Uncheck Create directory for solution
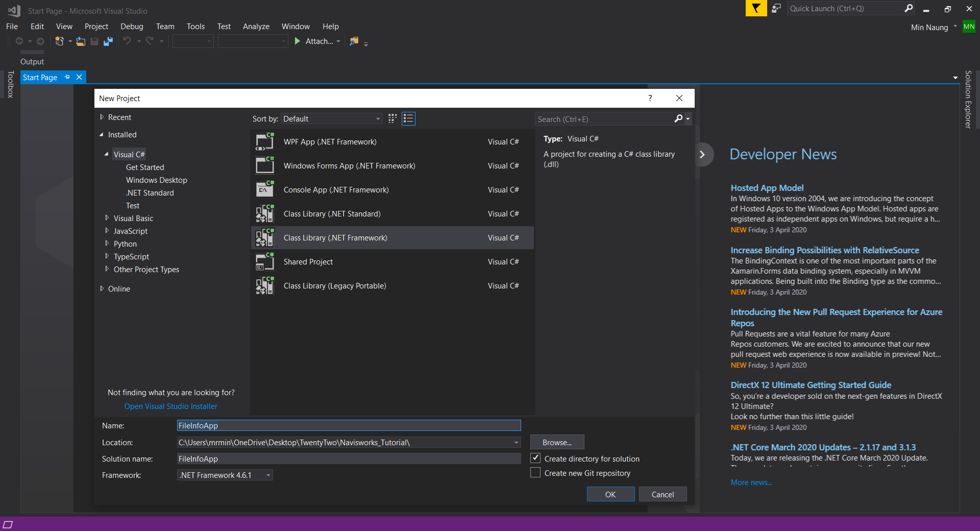980x531 pixels. (535, 458)
